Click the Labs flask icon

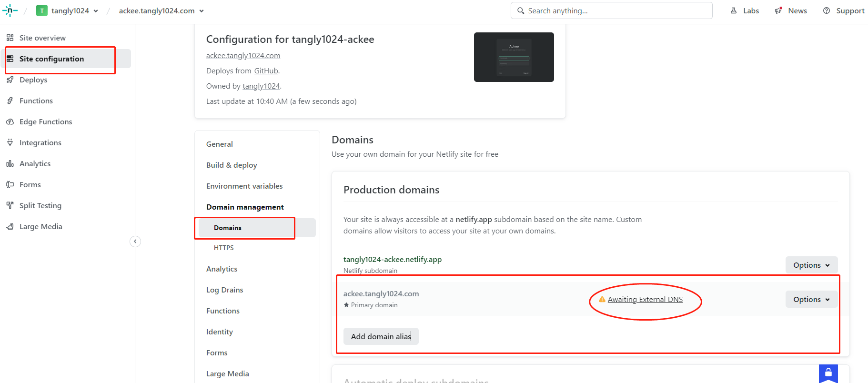[x=734, y=10]
